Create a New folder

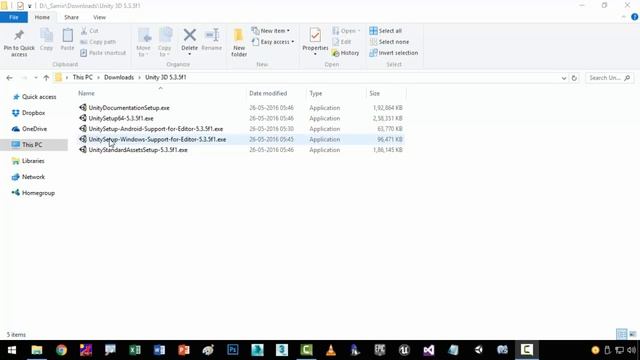[239, 43]
